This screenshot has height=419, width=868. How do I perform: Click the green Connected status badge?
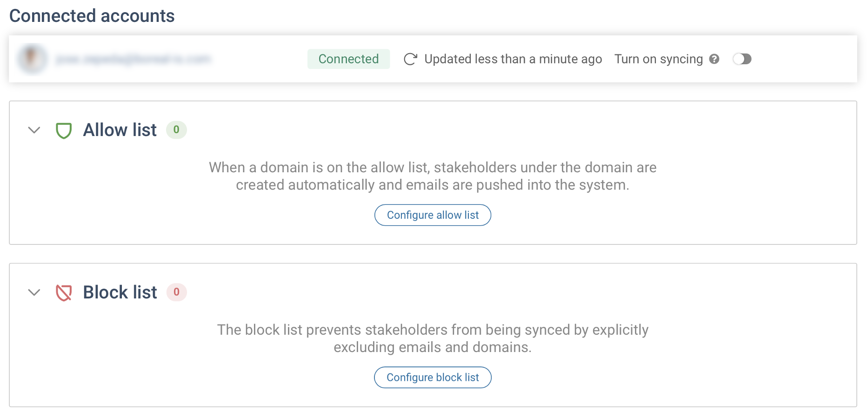[x=348, y=59]
